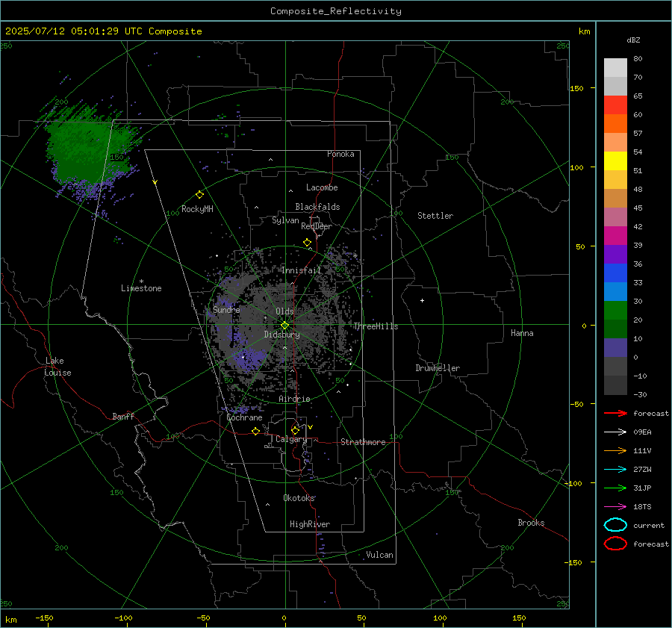Click the white plus marker west of Hanna
The height and width of the screenshot is (628, 672).
pyautogui.click(x=422, y=300)
